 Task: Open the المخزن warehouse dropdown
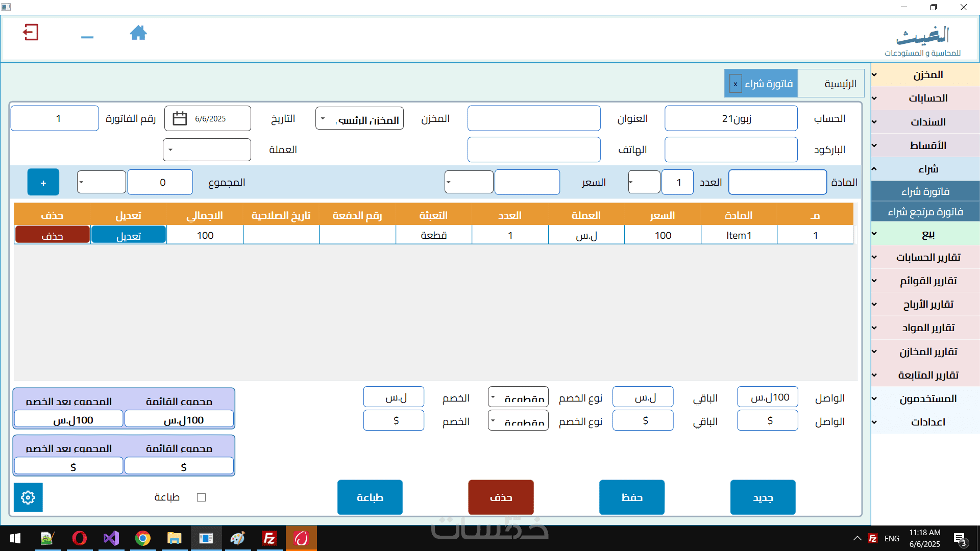pyautogui.click(x=359, y=118)
